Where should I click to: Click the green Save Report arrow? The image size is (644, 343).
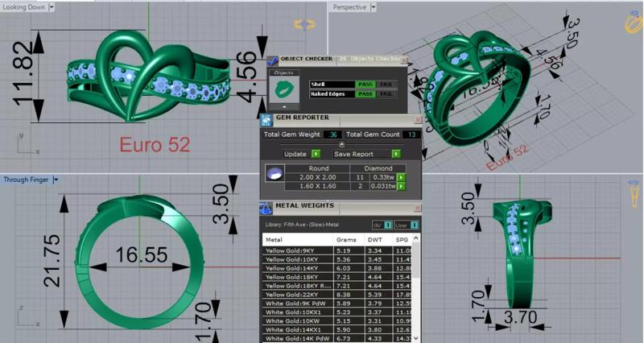tap(395, 154)
